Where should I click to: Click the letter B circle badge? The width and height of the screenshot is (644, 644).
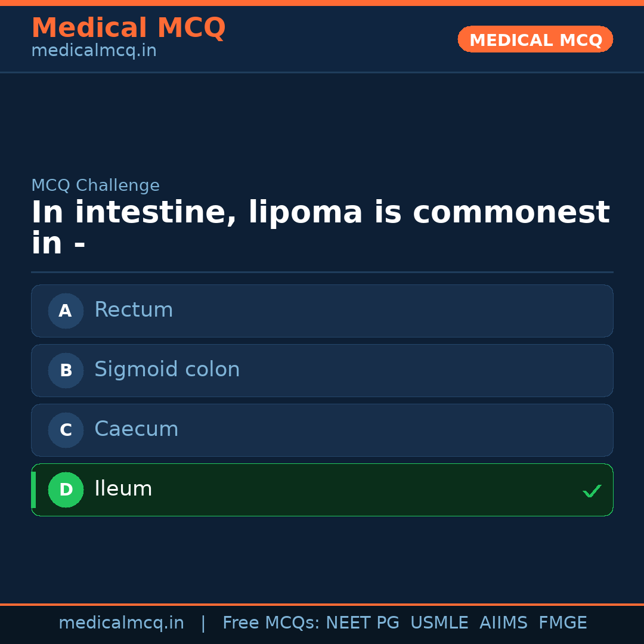click(66, 370)
